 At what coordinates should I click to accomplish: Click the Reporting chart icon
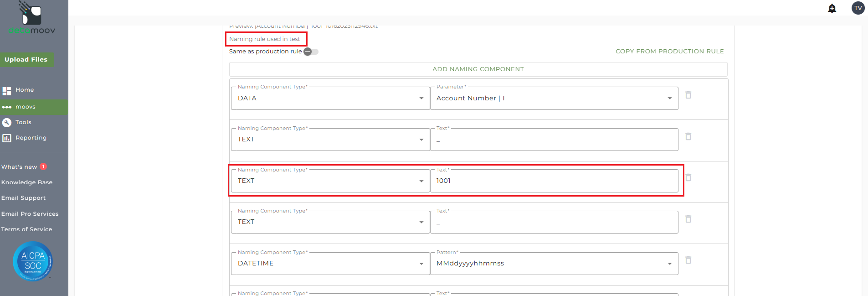(x=6, y=138)
